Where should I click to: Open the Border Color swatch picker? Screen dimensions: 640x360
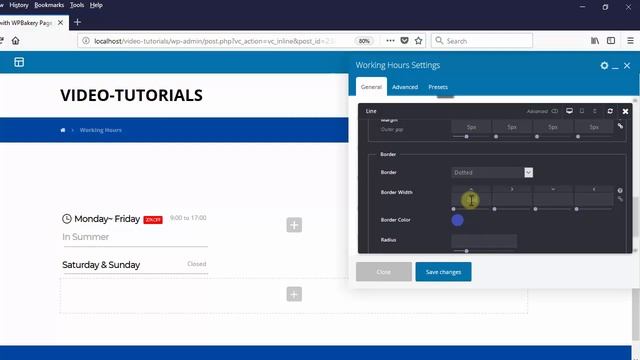(x=458, y=220)
